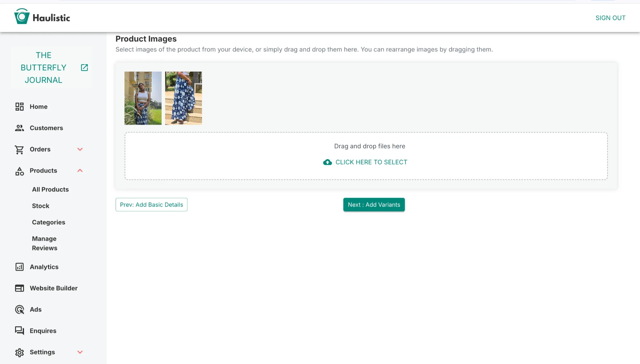Open All Products in sidebar

coord(50,190)
